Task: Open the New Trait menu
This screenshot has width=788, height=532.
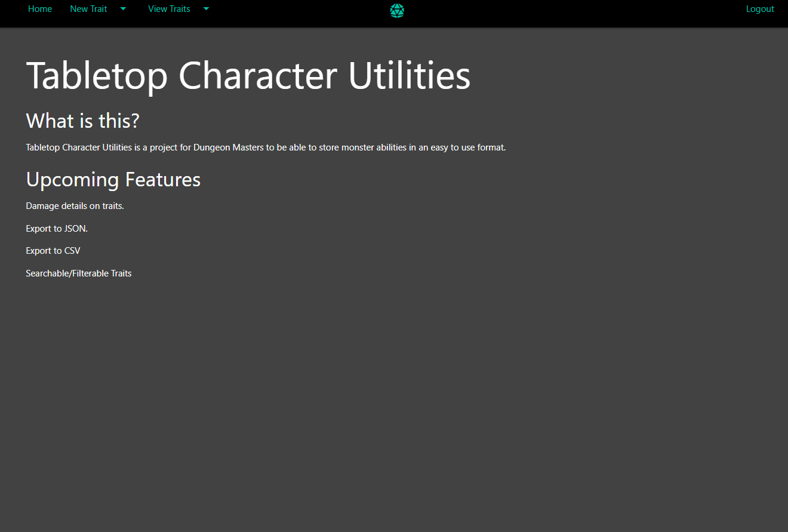Action: 88,9
